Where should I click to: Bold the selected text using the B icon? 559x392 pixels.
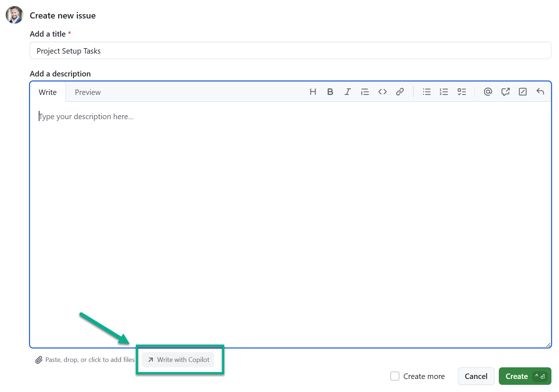(x=330, y=92)
